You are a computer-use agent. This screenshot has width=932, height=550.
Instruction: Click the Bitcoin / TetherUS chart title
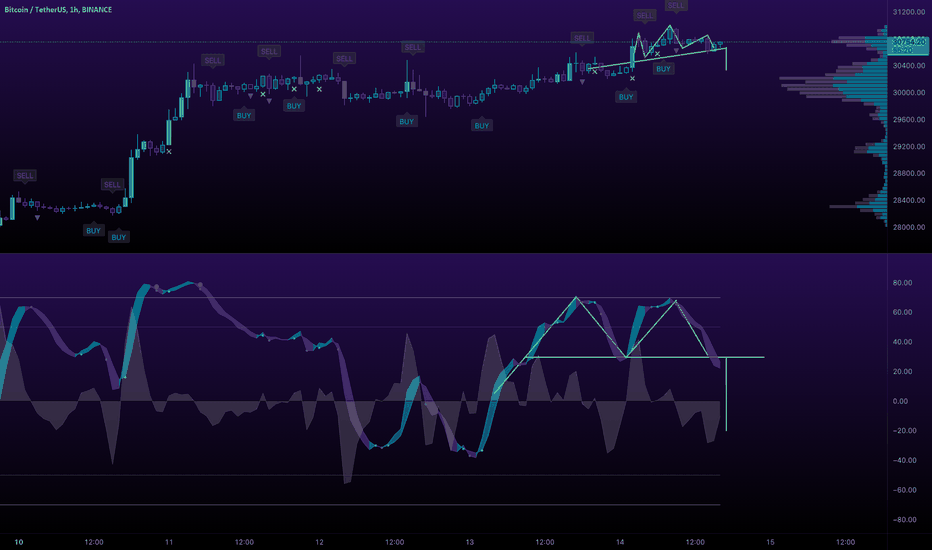click(58, 10)
